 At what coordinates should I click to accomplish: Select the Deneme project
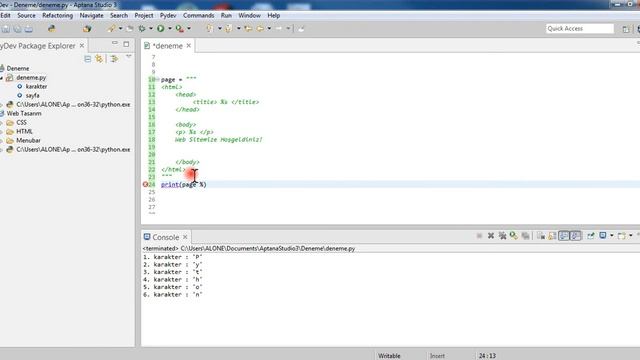click(18, 69)
